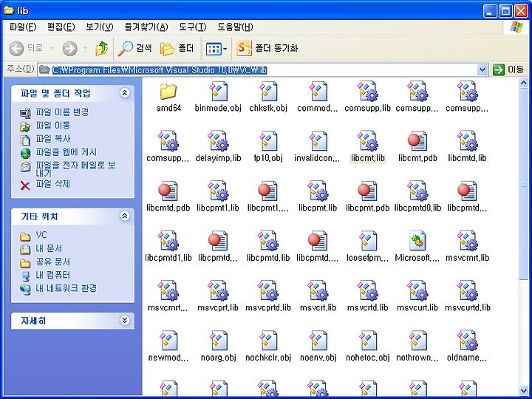The height and width of the screenshot is (399, 532).
Task: Collapse the 기타 위치 panel
Action: click(125, 216)
